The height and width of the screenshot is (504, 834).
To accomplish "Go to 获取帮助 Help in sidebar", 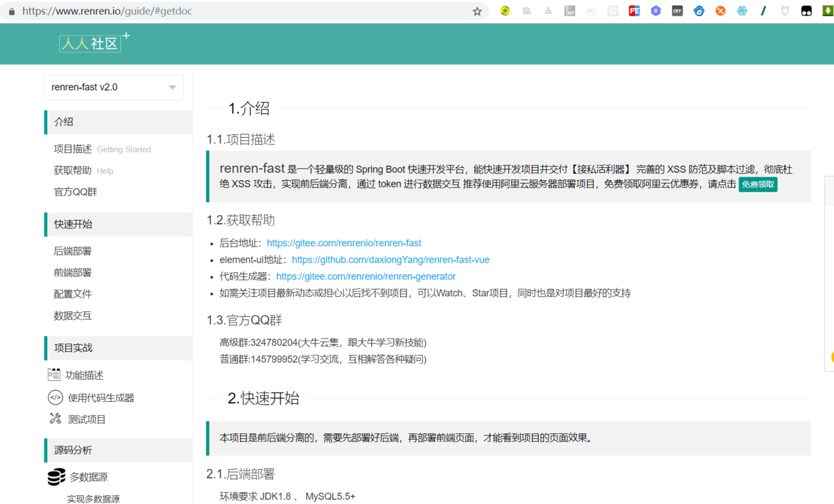I will 83,171.
